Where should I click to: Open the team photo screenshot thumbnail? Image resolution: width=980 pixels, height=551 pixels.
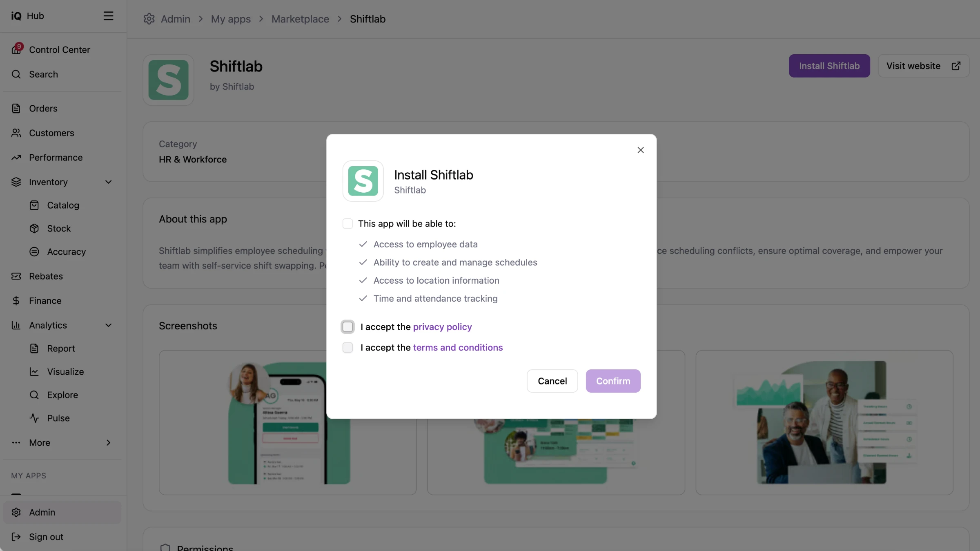[x=824, y=422]
